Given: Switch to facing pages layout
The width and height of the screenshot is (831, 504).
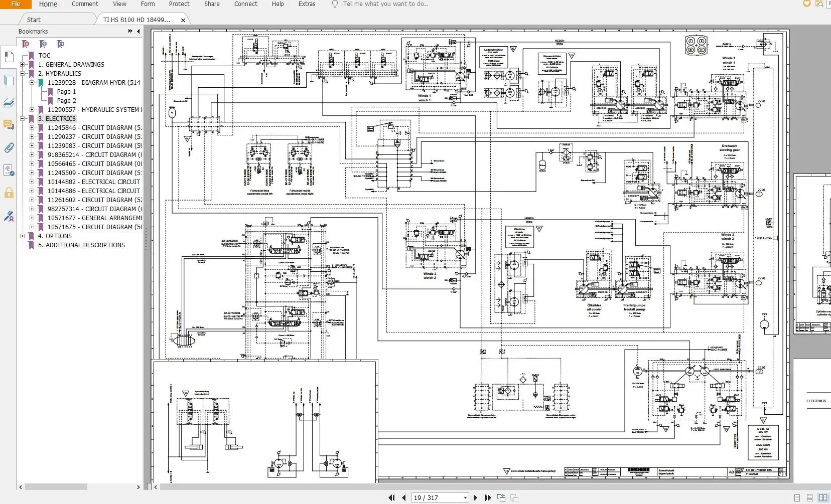Looking at the screenshot, I should [x=823, y=497].
